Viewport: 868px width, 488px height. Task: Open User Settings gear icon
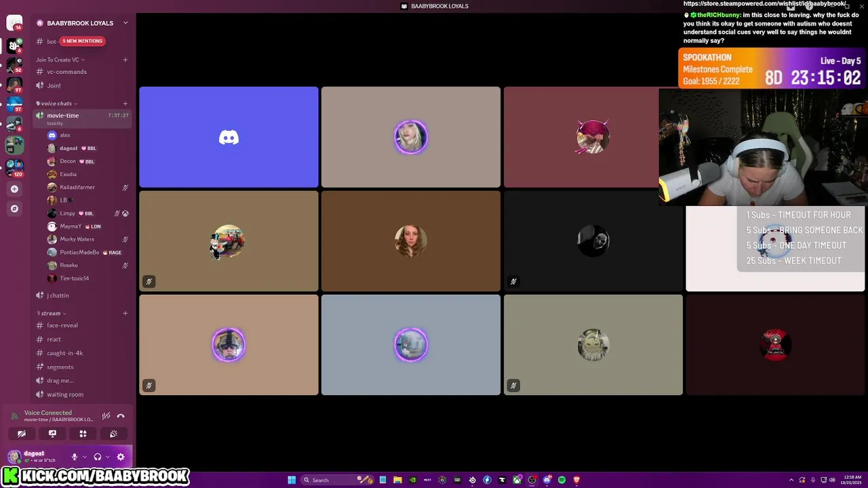pyautogui.click(x=121, y=457)
